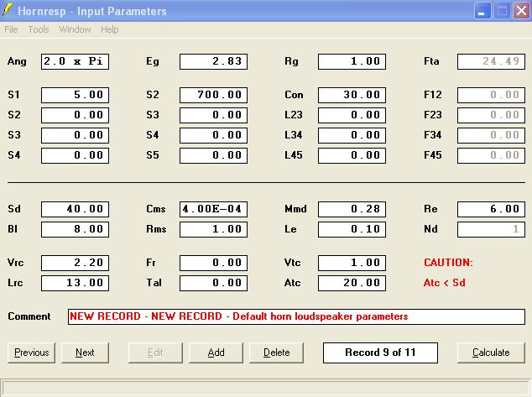Select the L34 input field

352,135
